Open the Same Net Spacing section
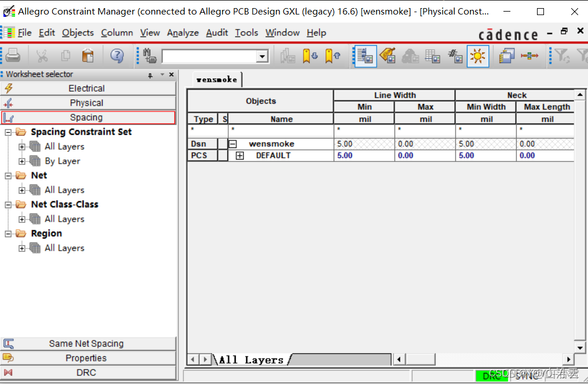 pos(88,343)
